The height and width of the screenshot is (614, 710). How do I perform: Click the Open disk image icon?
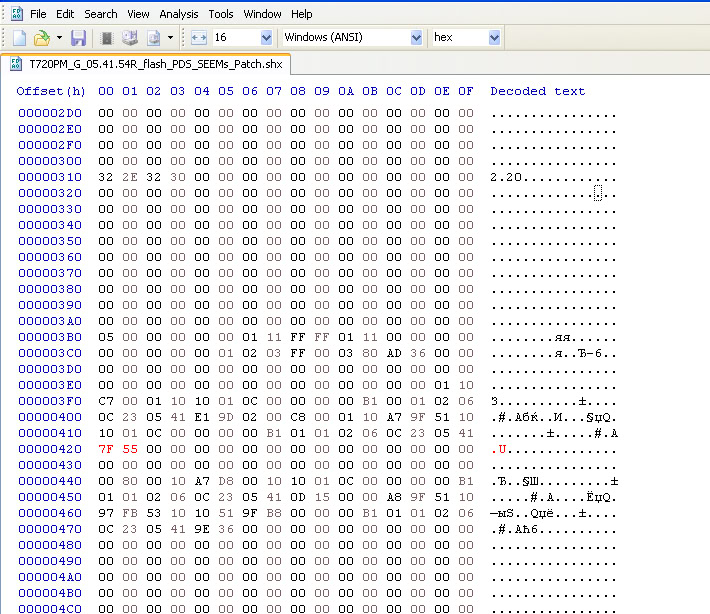point(154,38)
